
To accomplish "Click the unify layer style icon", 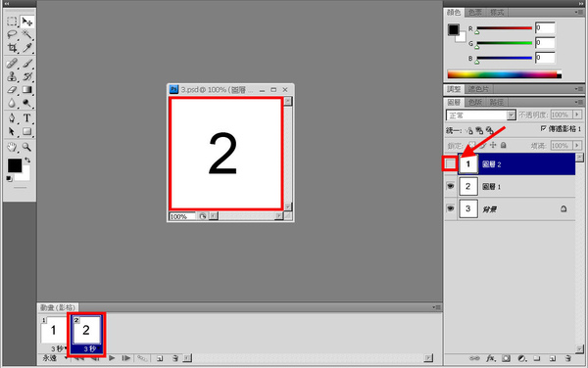I will pyautogui.click(x=489, y=130).
